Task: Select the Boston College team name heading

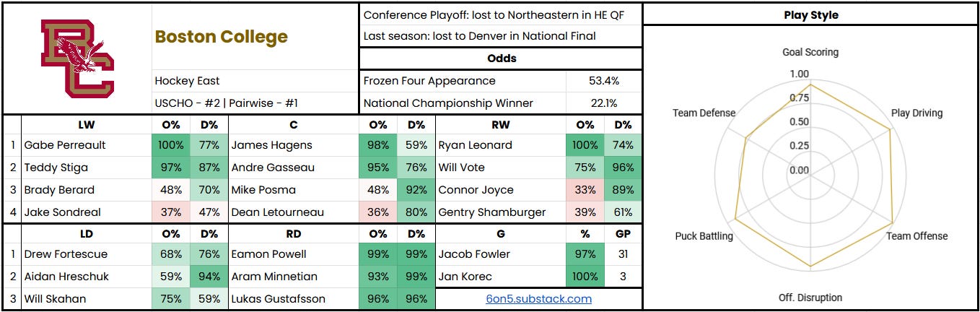Action: click(x=221, y=37)
